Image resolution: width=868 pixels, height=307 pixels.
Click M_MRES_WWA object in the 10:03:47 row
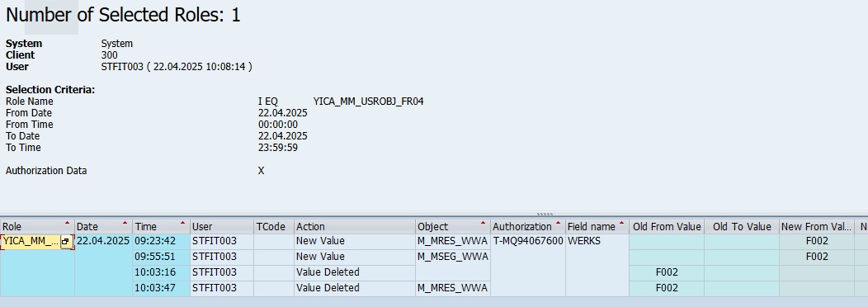[452, 287]
